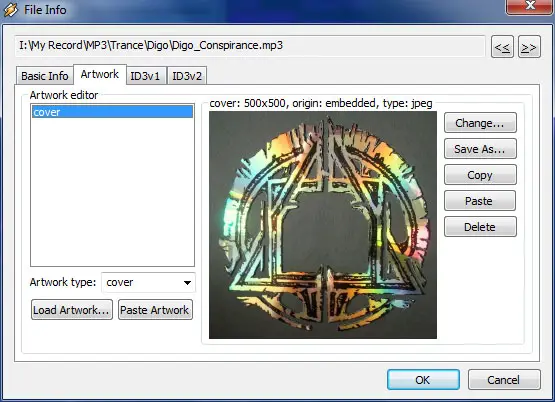
Task: Click Cancel to discard changes
Action: coord(504,380)
